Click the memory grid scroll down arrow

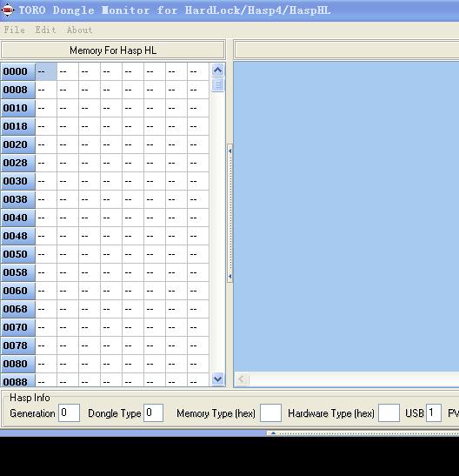click(217, 379)
